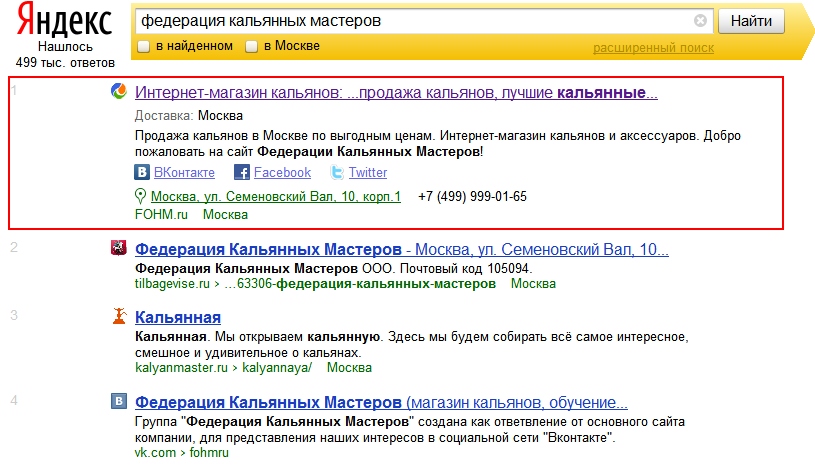Viewport: 815px width, 470px height.
Task: Click 'Москва' region after tilbagevise.ru URL
Action: [x=533, y=283]
